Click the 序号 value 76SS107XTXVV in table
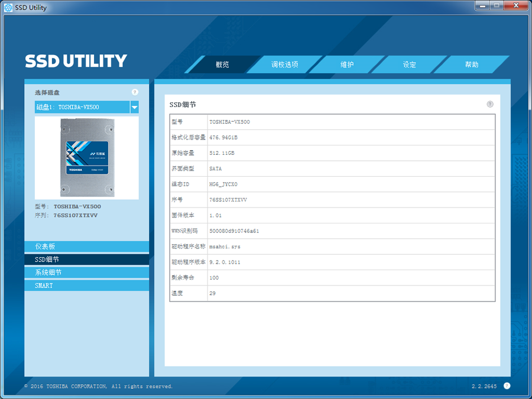The image size is (532, 399). point(228,200)
